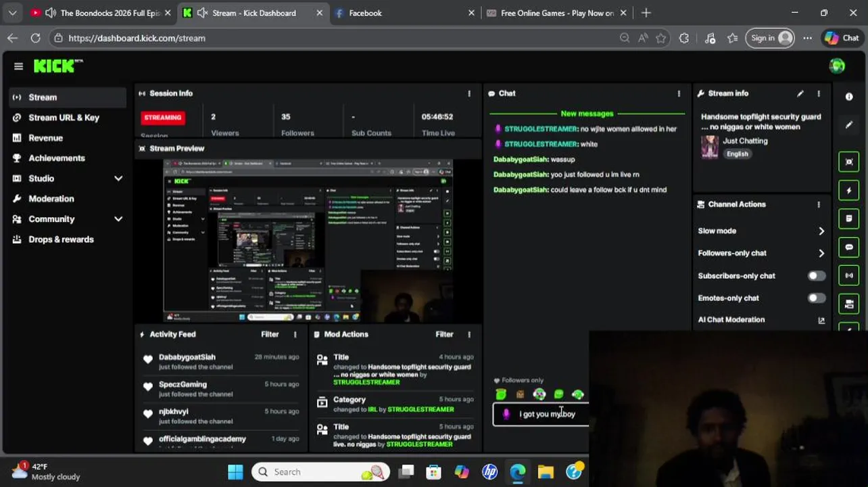This screenshot has height=487, width=868.
Task: Open Activity Feed options menu
Action: tap(295, 334)
